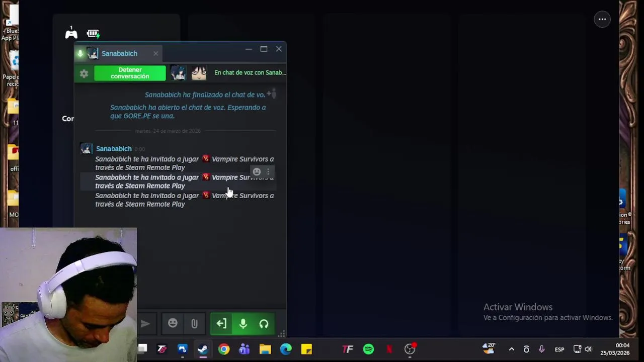Open Netflix from the taskbar
Screen dimensions: 644x362
pyautogui.click(x=389, y=349)
